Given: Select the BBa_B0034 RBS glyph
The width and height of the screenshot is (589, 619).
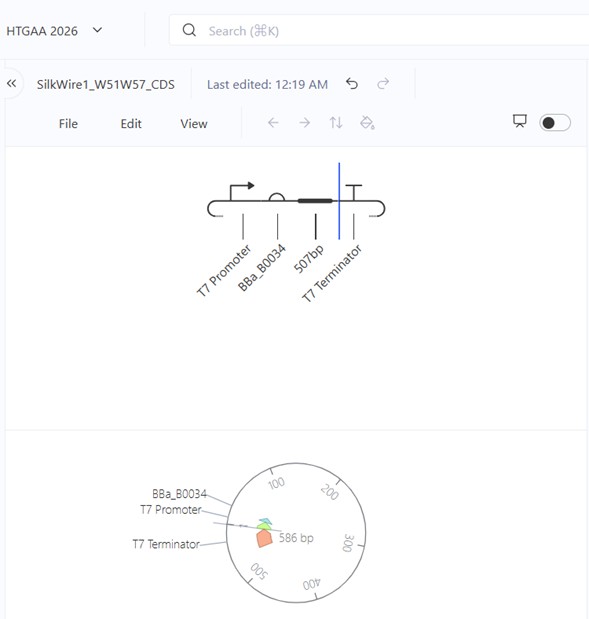Looking at the screenshot, I should point(277,197).
